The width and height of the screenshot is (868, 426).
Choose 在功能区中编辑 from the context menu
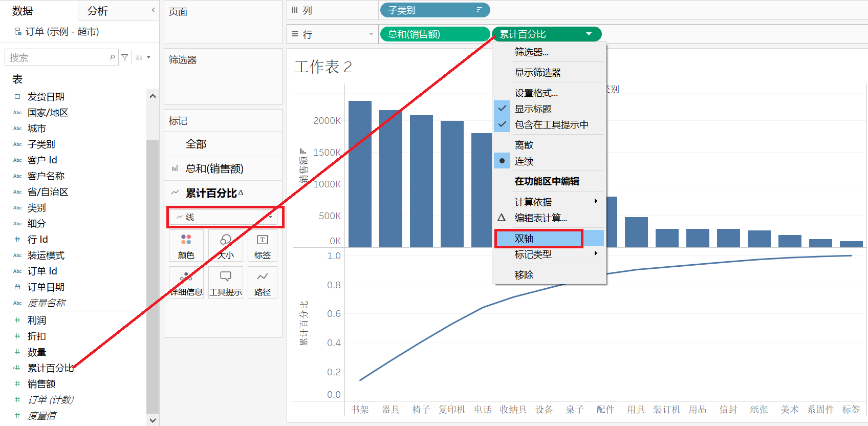pyautogui.click(x=549, y=181)
